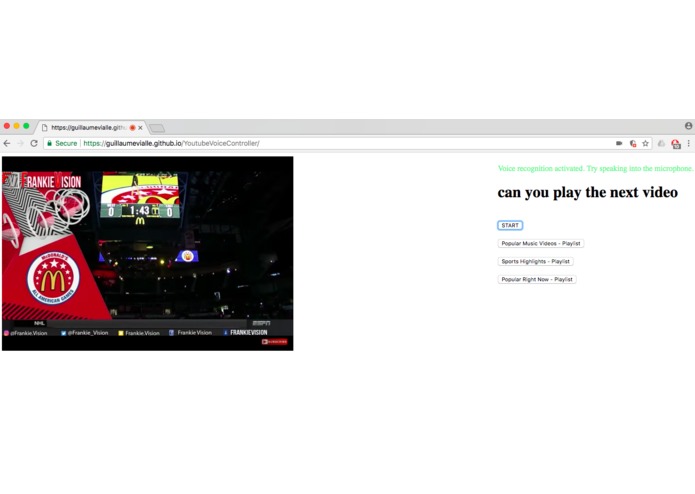Click the green Secure padlock icon
Viewport: 695px width, 494px height.
[x=49, y=143]
